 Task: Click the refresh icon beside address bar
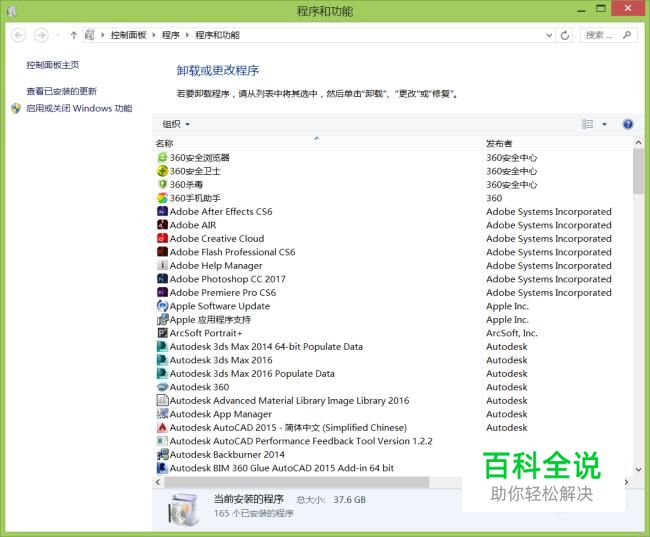coord(565,35)
